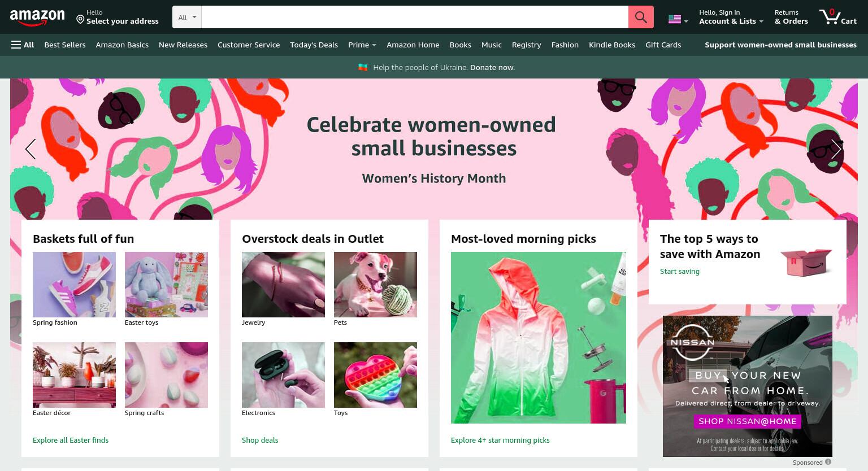
Task: Click the location pin Select your address
Action: click(118, 17)
